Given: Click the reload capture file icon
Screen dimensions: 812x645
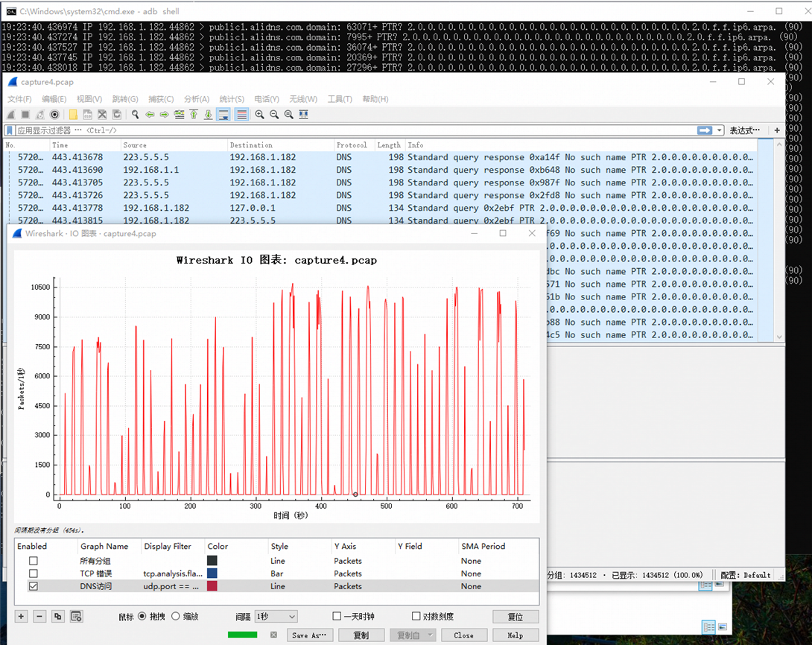Looking at the screenshot, I should coord(116,115).
